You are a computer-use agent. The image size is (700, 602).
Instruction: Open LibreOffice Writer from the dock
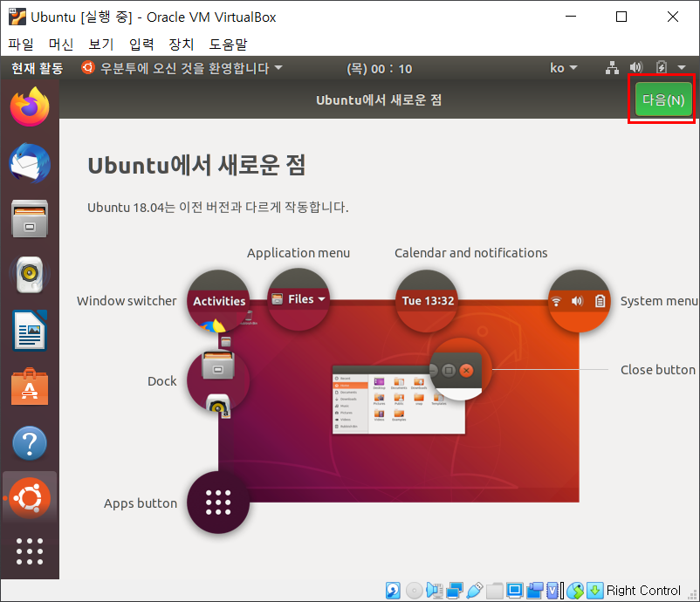tap(30, 331)
